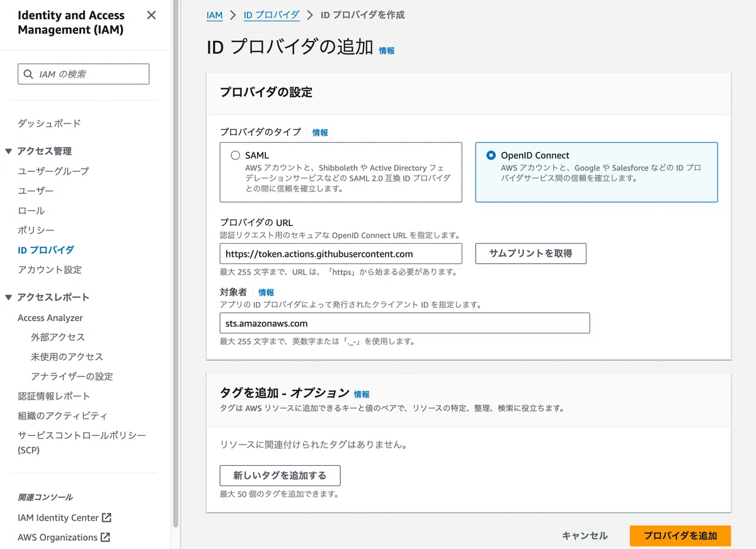Click the ID プロバイダ breadcrumb link
This screenshot has width=756, height=549.
pos(272,15)
